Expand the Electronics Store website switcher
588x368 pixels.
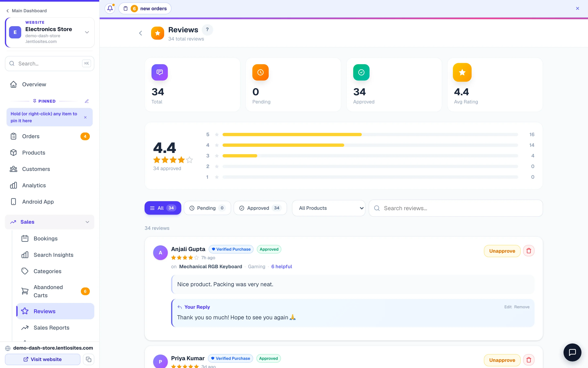(50, 32)
